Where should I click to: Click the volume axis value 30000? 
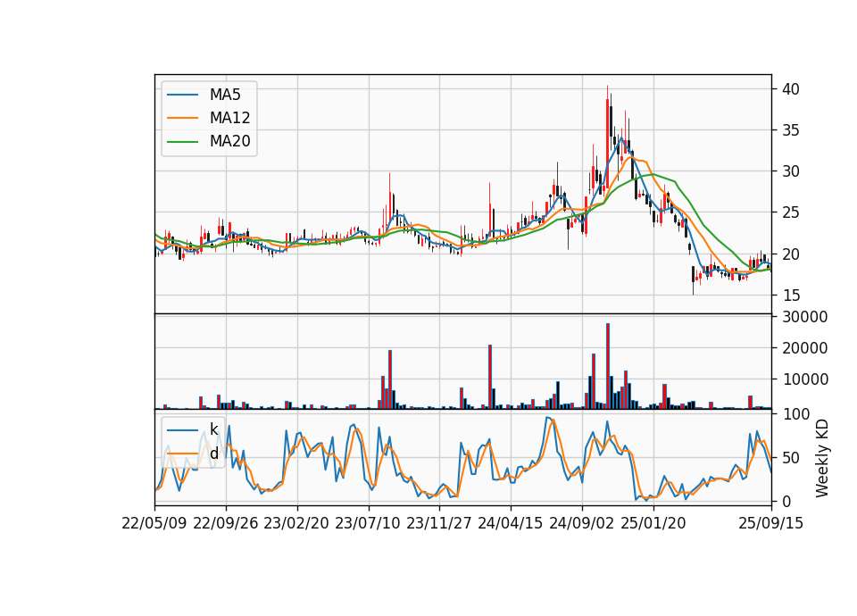click(x=804, y=316)
